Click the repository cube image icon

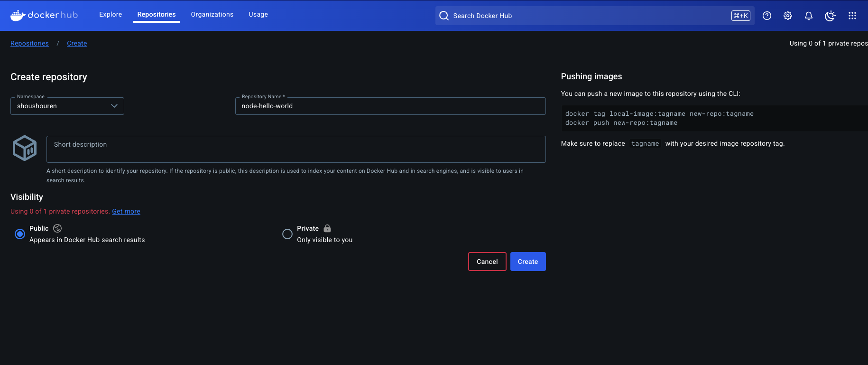click(25, 148)
